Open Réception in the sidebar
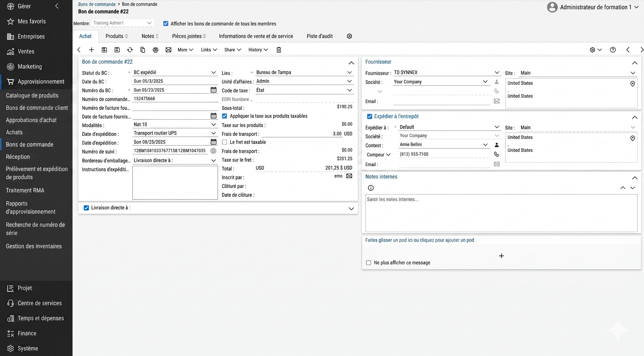This screenshot has height=356, width=644. click(18, 157)
